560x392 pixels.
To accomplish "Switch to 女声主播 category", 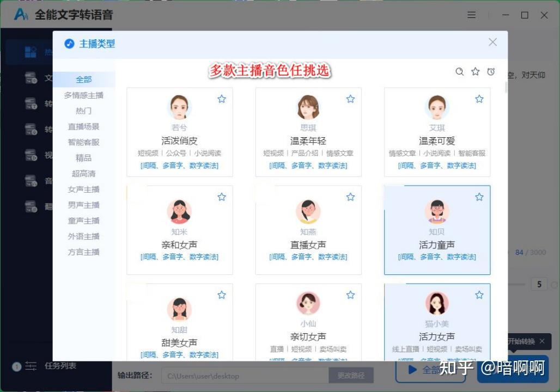I will [x=84, y=189].
